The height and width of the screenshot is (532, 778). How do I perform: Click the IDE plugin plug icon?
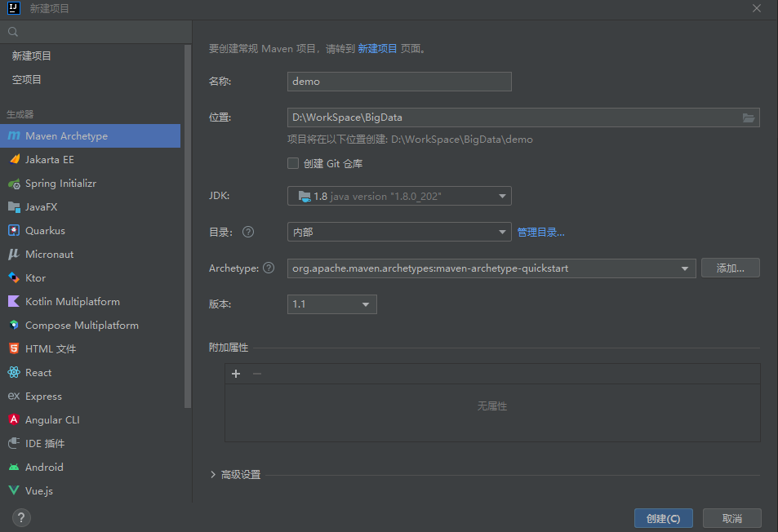click(14, 443)
